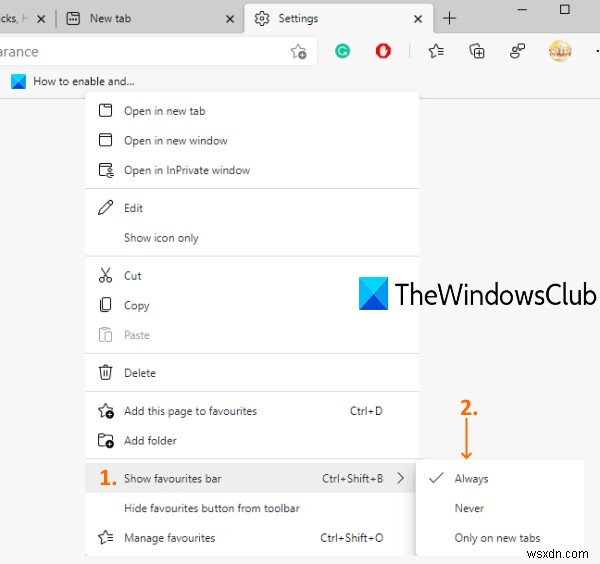Close the New tab tab
The height and width of the screenshot is (564, 600).
tap(230, 19)
